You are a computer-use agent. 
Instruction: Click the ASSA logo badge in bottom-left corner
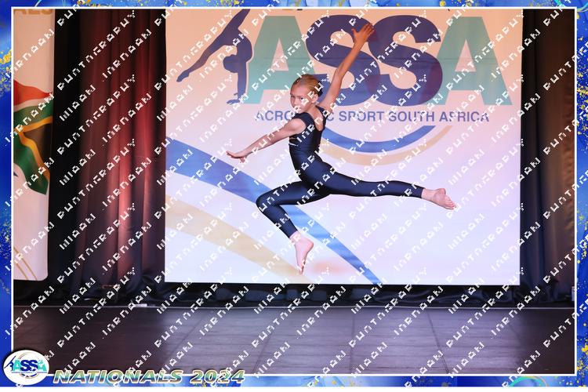[25, 367]
